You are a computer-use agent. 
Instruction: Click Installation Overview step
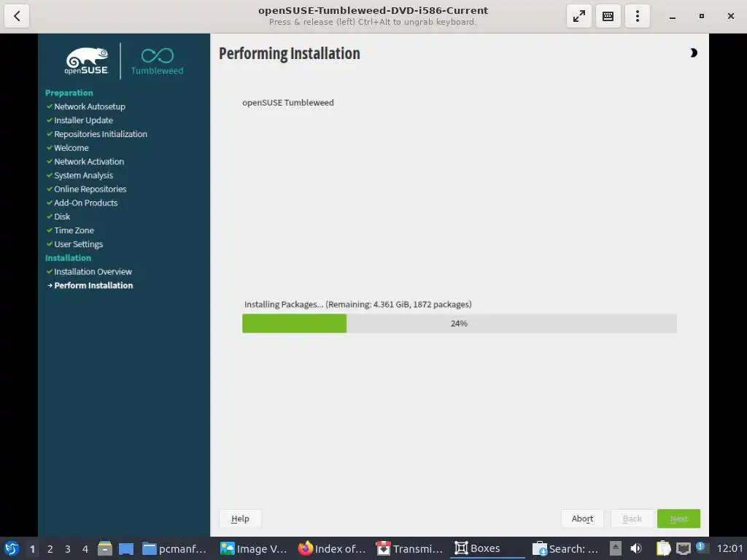[93, 272]
